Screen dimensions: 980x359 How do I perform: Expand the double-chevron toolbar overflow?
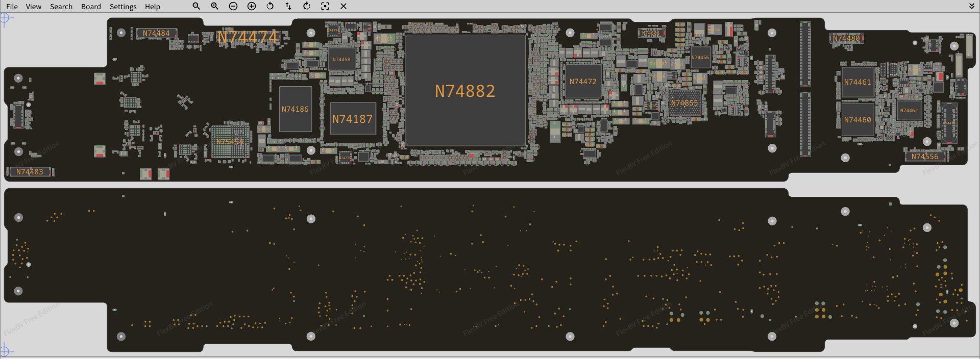point(972,6)
